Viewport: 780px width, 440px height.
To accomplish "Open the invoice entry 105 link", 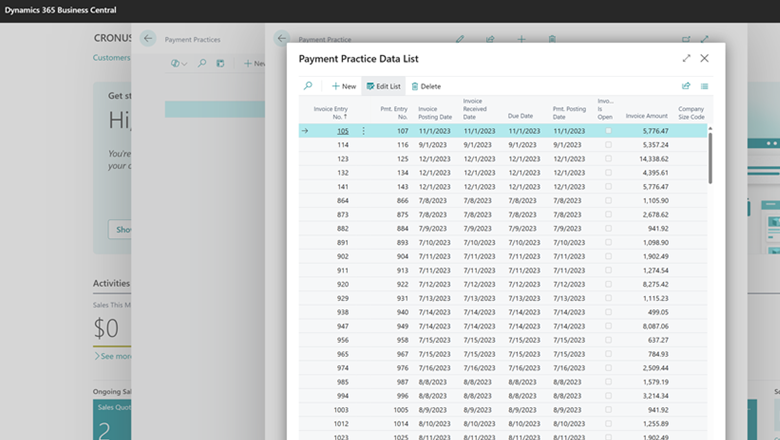I will tap(342, 131).
